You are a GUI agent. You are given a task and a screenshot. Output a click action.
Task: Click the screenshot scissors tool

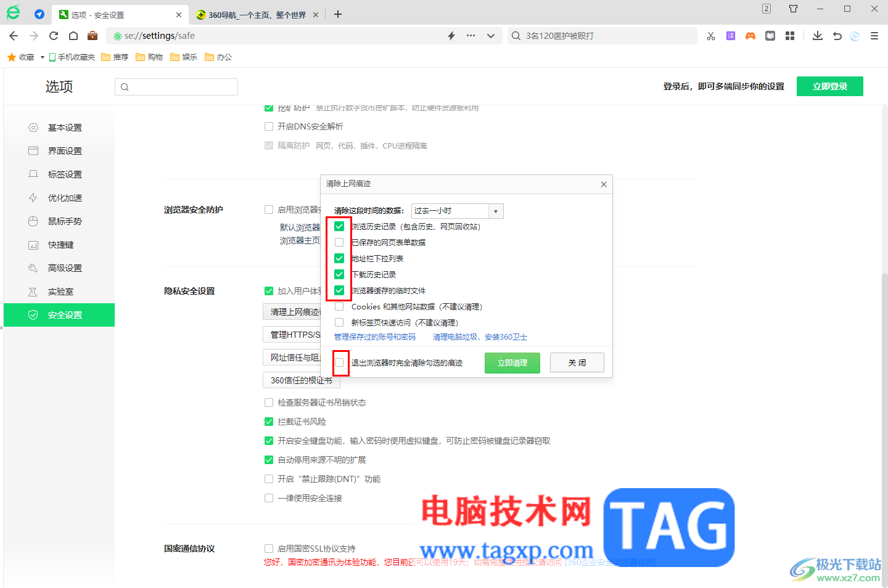(x=710, y=36)
